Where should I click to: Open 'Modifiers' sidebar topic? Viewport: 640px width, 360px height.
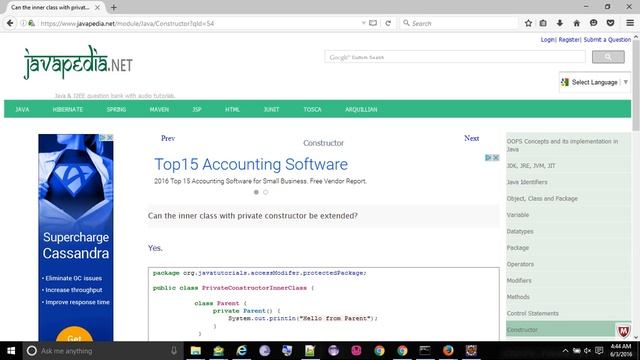(x=519, y=280)
